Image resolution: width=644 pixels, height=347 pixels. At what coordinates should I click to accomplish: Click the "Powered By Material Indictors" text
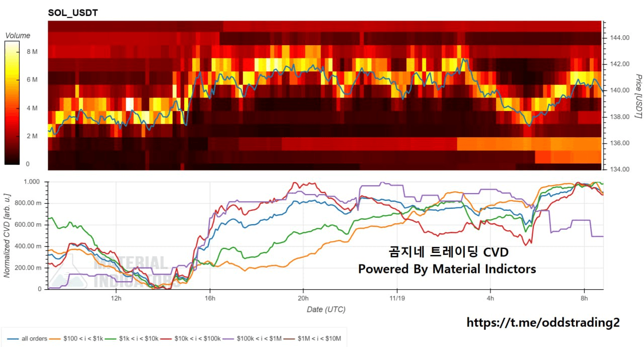tap(447, 269)
